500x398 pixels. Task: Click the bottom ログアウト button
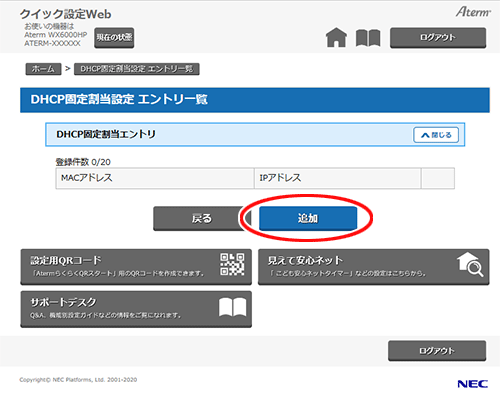point(437,351)
